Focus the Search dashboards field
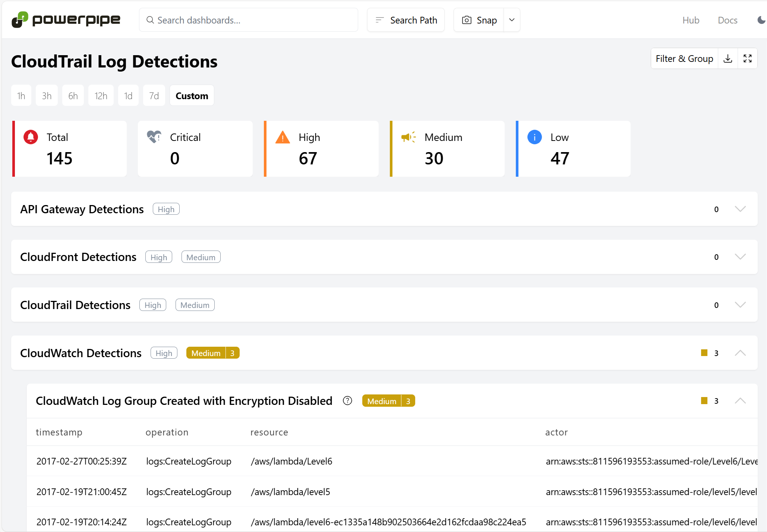 tap(249, 20)
